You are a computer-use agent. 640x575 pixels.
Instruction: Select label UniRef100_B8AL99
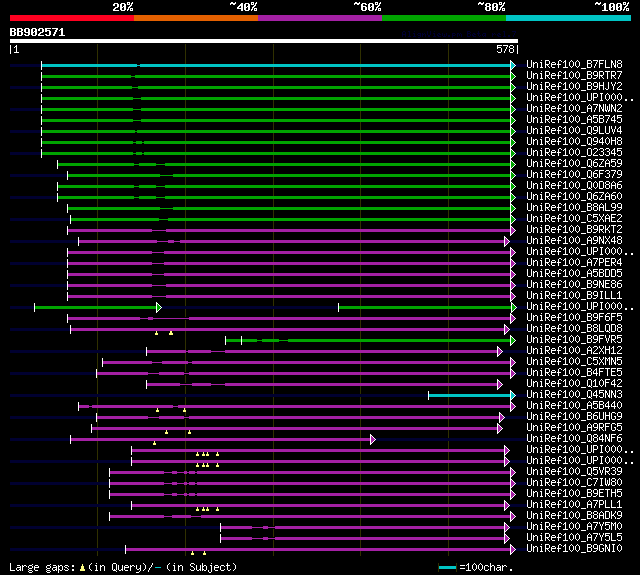coord(574,208)
